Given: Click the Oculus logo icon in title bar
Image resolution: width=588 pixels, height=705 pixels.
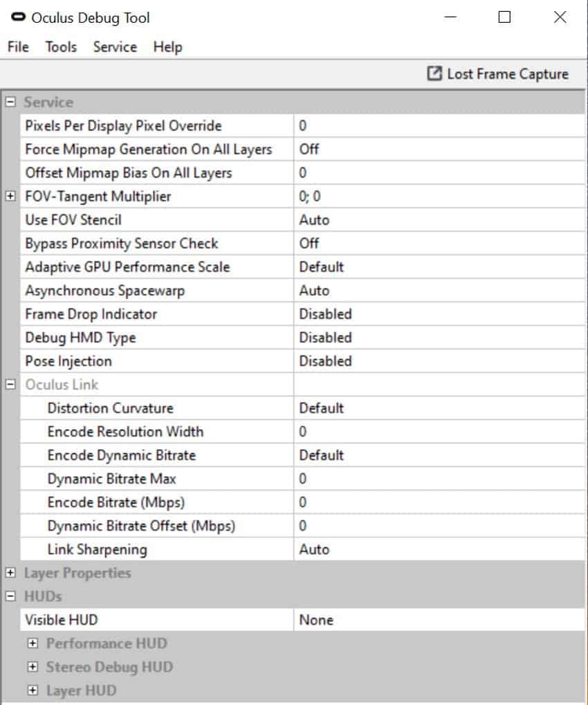Looking at the screenshot, I should (18, 17).
